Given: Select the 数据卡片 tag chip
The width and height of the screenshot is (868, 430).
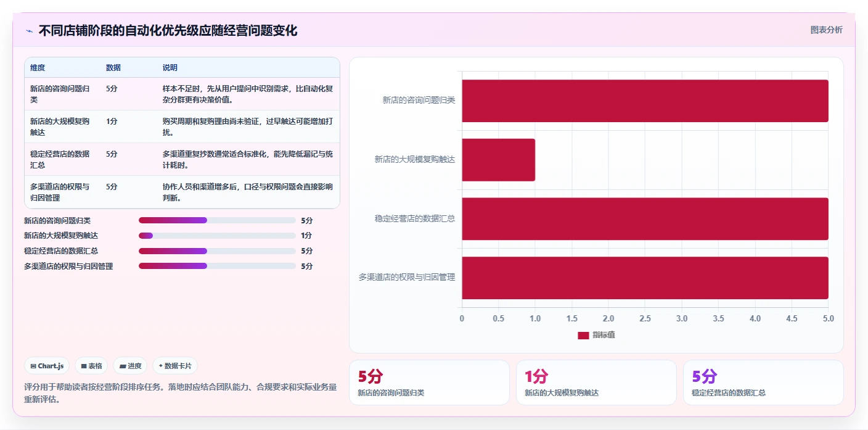Looking at the screenshot, I should [x=175, y=366].
